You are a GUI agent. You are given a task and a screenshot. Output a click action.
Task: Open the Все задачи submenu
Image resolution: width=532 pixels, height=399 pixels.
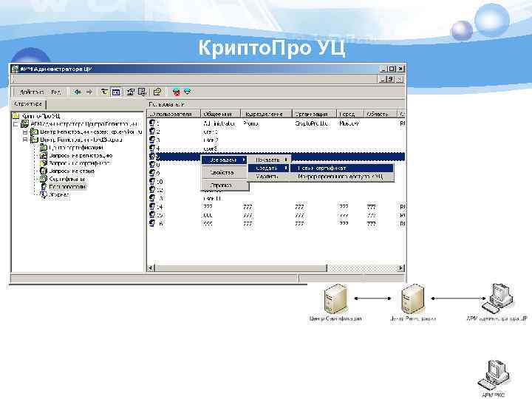(224, 160)
